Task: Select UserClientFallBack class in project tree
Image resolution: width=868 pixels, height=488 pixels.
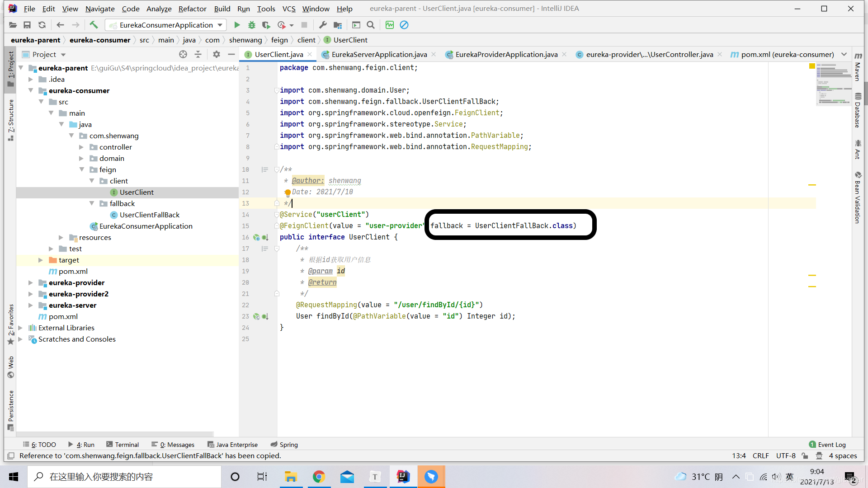Action: 149,215
